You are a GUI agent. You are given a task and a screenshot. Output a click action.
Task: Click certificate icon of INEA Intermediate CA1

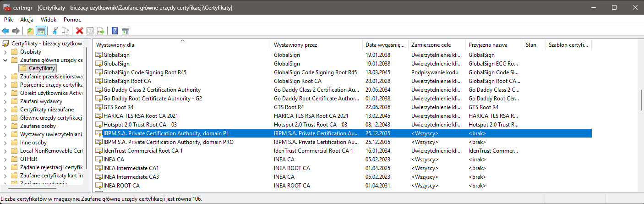98,168
